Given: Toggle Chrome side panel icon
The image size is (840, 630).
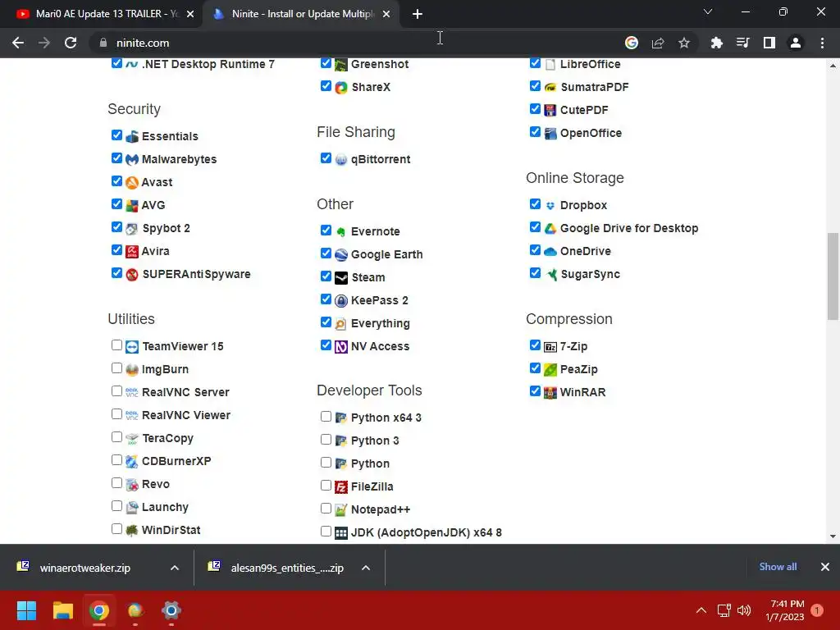Looking at the screenshot, I should 769,43.
